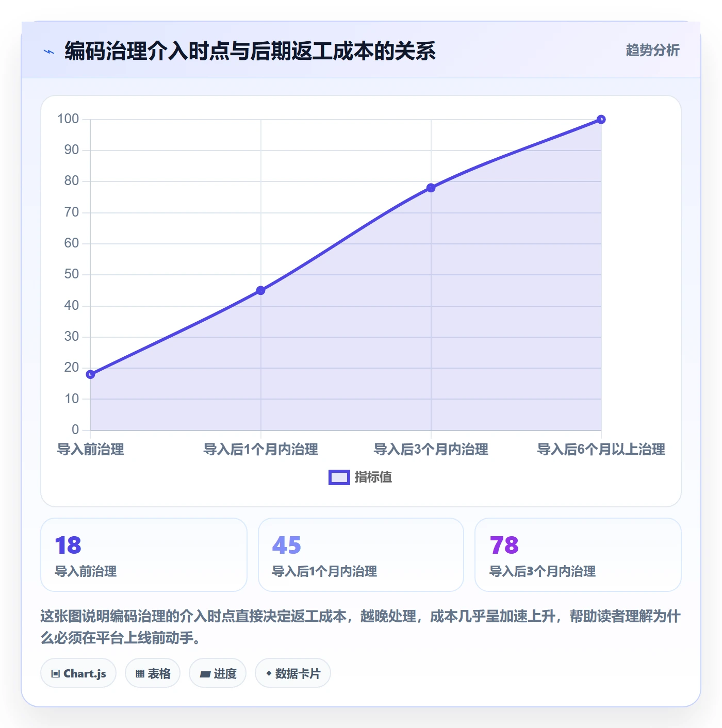Click the 进度 tag

click(x=218, y=673)
